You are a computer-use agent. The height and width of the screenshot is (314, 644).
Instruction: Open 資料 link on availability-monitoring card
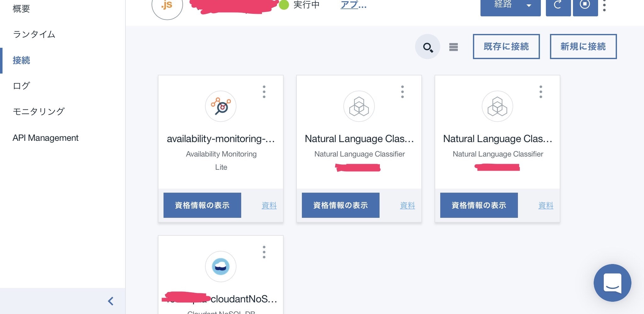pyautogui.click(x=269, y=206)
